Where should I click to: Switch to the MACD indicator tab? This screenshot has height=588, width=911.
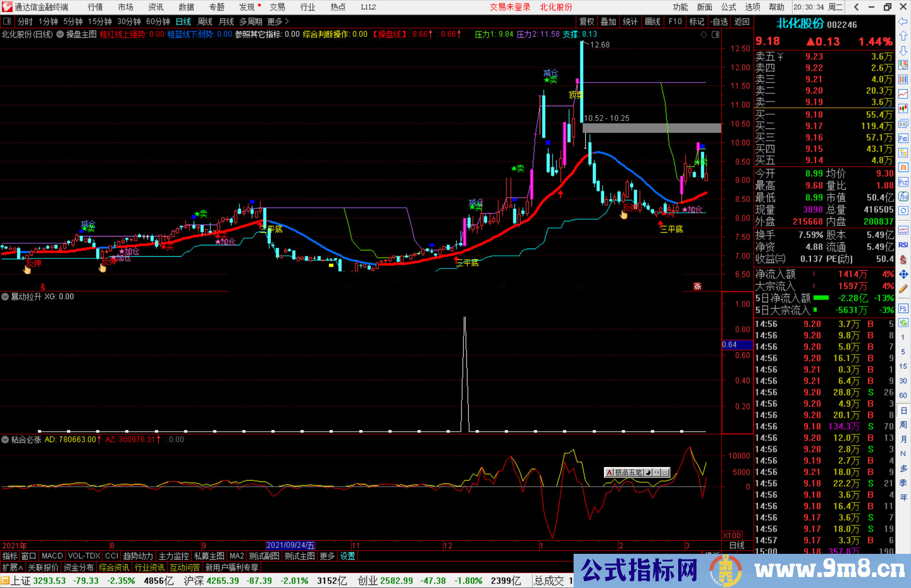(x=52, y=556)
